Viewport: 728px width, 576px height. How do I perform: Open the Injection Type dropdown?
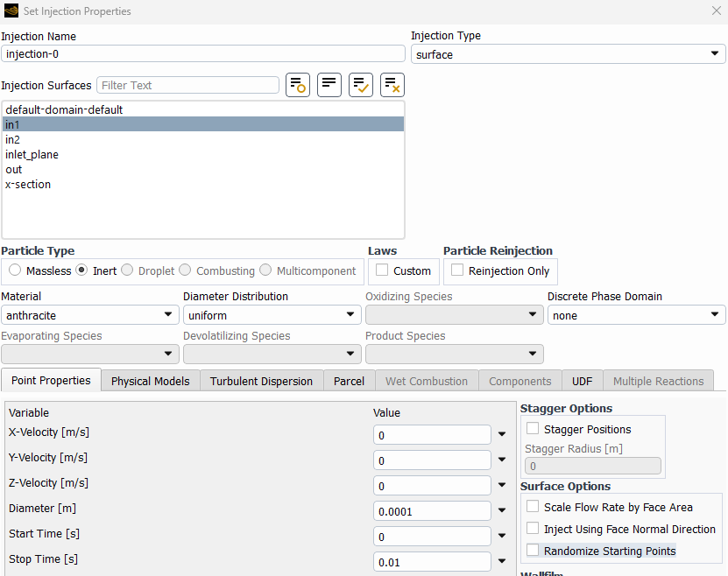(x=568, y=54)
